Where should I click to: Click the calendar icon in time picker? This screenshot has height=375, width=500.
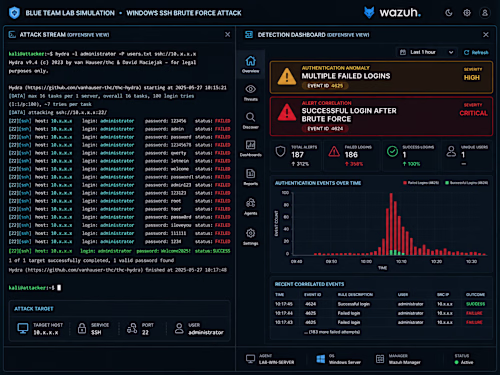coord(403,52)
